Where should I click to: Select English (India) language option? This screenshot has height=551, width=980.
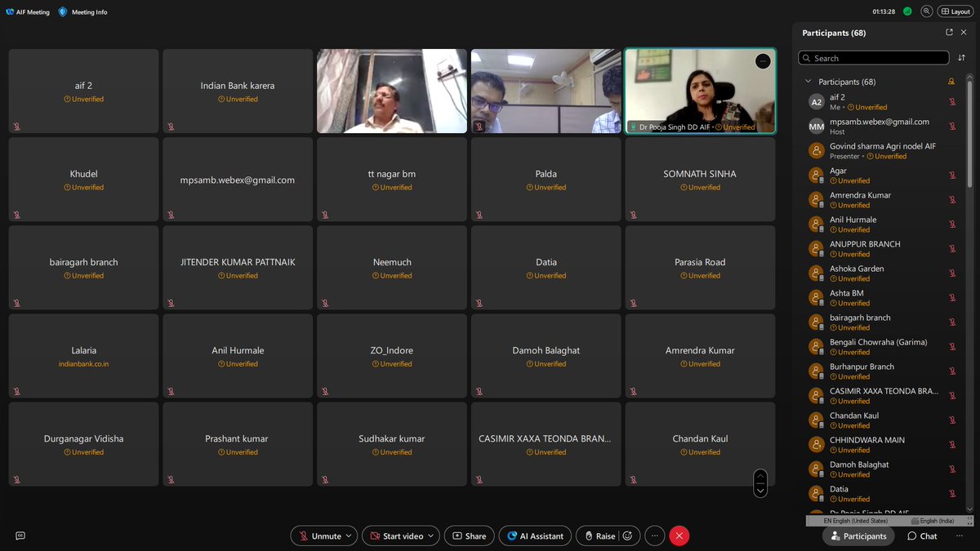tap(933, 520)
